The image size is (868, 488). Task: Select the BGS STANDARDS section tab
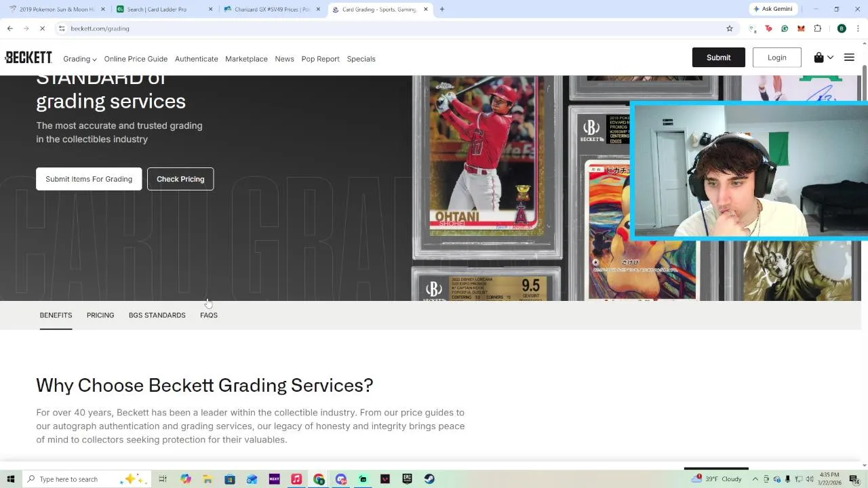(157, 315)
